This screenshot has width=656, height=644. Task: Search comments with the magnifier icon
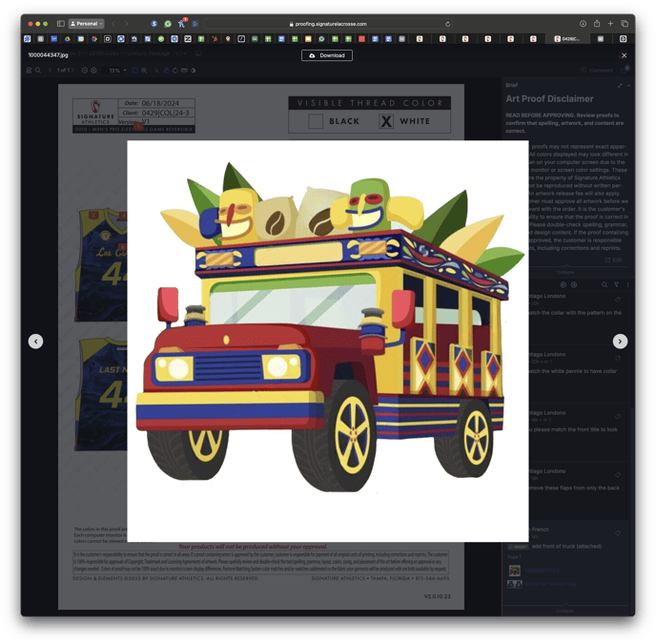[604, 284]
